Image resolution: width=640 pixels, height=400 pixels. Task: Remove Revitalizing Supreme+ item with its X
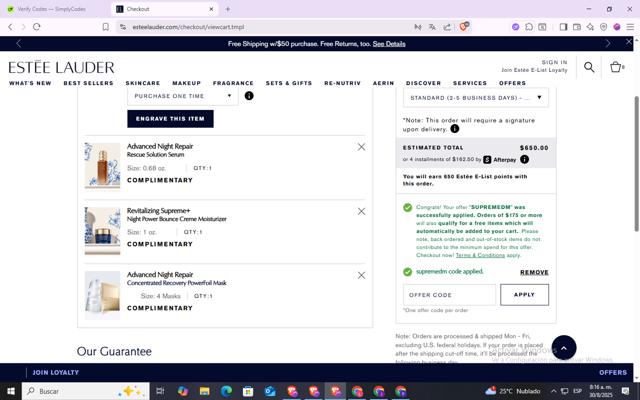click(361, 211)
